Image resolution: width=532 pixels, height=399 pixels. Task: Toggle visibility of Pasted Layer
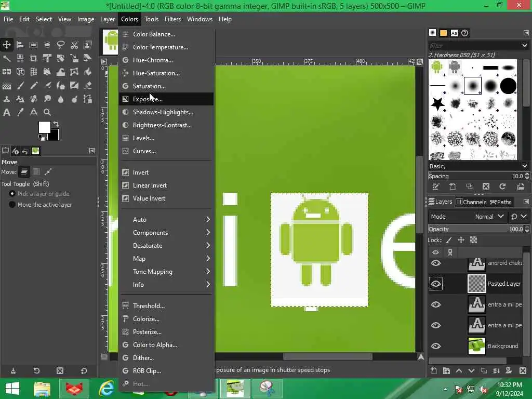(x=436, y=284)
